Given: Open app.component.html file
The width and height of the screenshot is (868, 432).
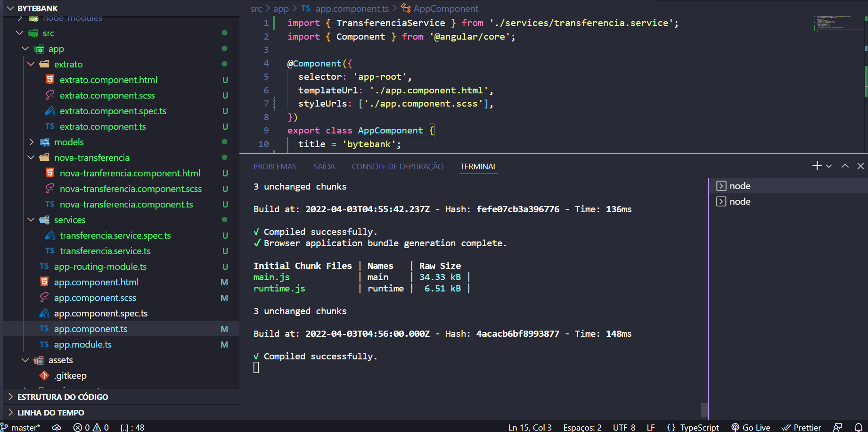Looking at the screenshot, I should (x=96, y=282).
